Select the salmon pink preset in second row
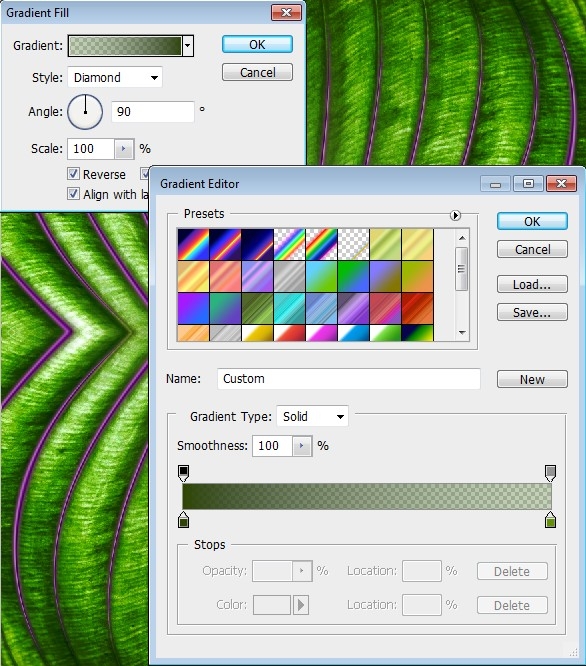The width and height of the screenshot is (586, 666). 225,277
